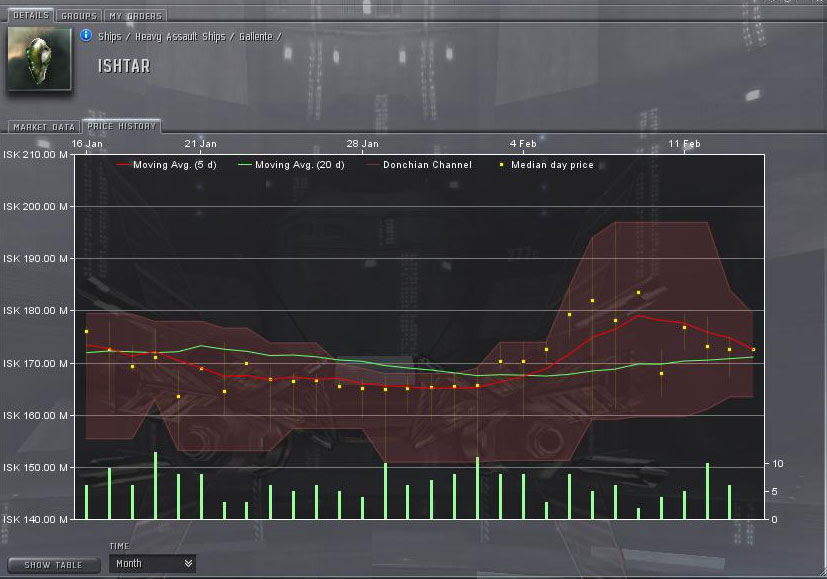
Task: Click the blue show info icon
Action: 85,35
